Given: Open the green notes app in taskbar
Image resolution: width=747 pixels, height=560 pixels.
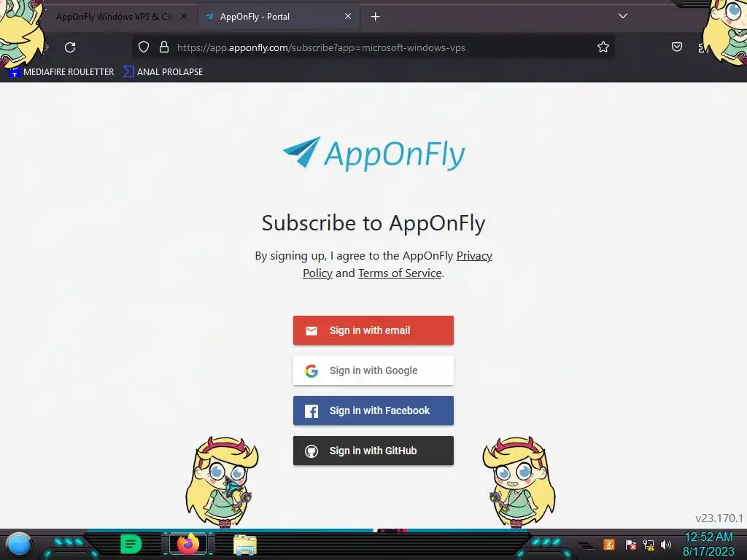Looking at the screenshot, I should pyautogui.click(x=131, y=544).
